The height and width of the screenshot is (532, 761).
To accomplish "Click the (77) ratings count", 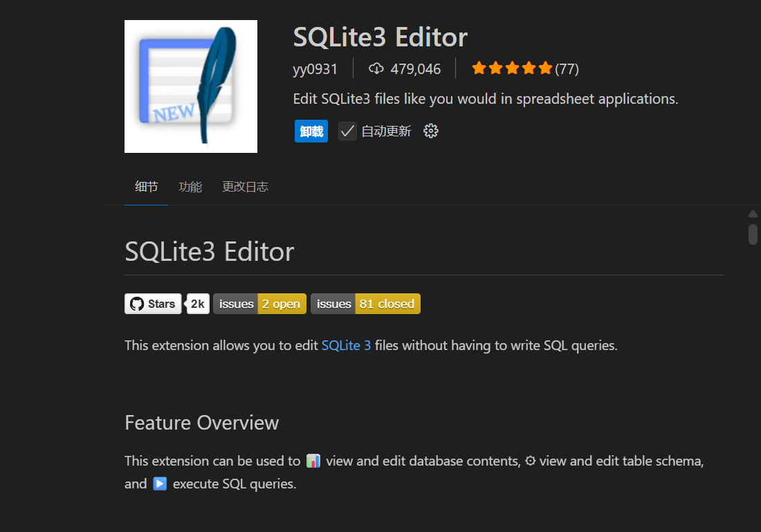I will (x=567, y=68).
